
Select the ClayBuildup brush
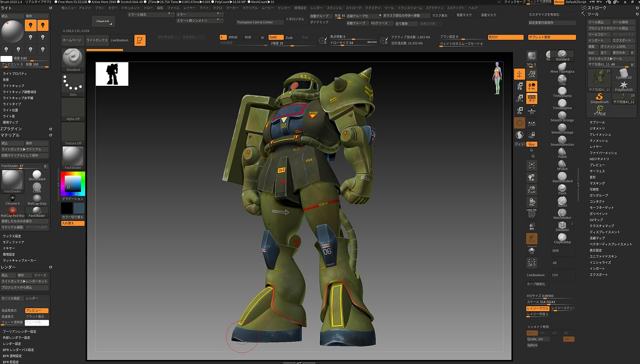(562, 237)
